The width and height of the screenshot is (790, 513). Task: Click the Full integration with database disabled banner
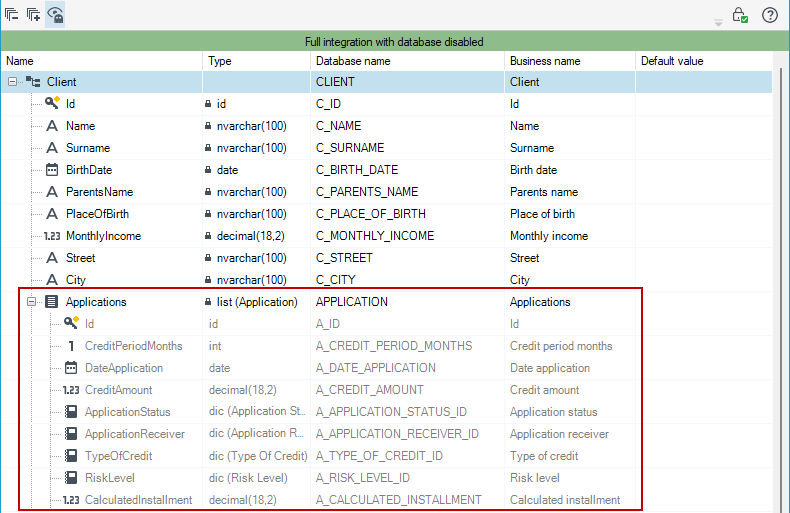395,41
